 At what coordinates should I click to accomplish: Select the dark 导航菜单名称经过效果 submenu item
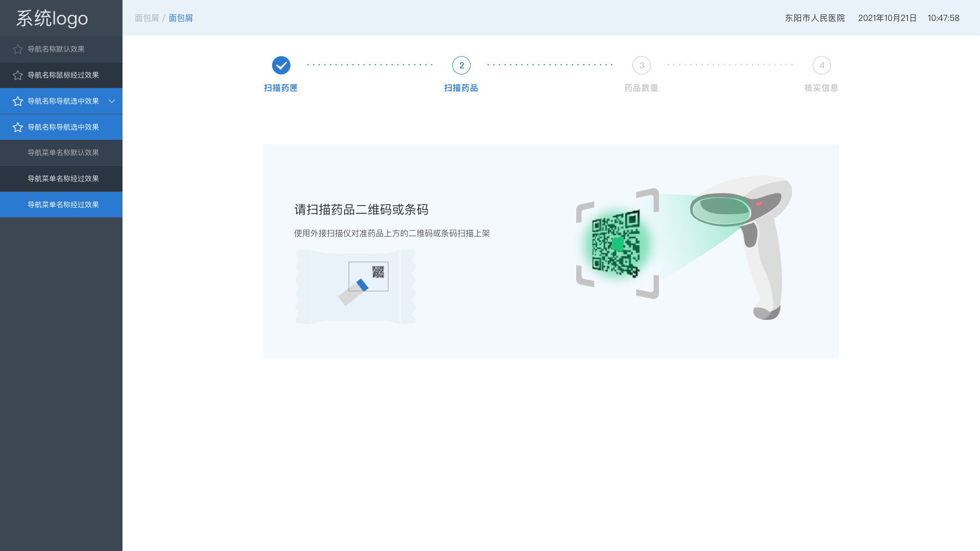tap(63, 179)
